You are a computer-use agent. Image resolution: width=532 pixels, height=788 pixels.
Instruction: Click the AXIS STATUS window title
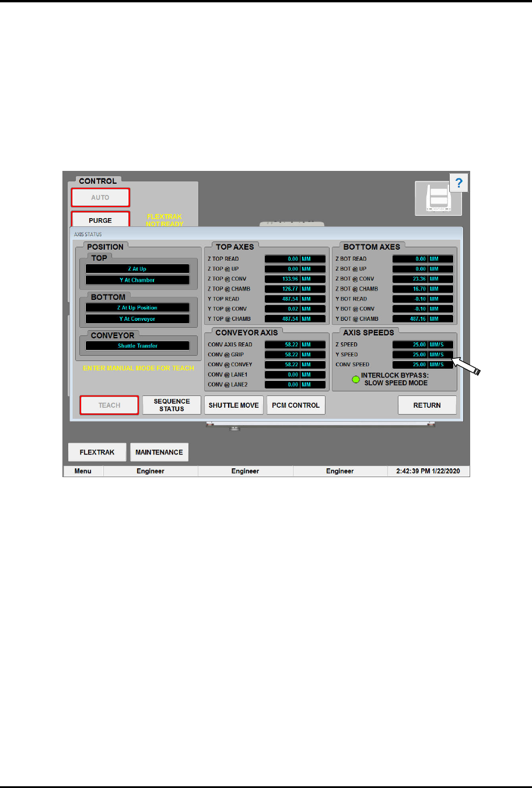pyautogui.click(x=88, y=234)
